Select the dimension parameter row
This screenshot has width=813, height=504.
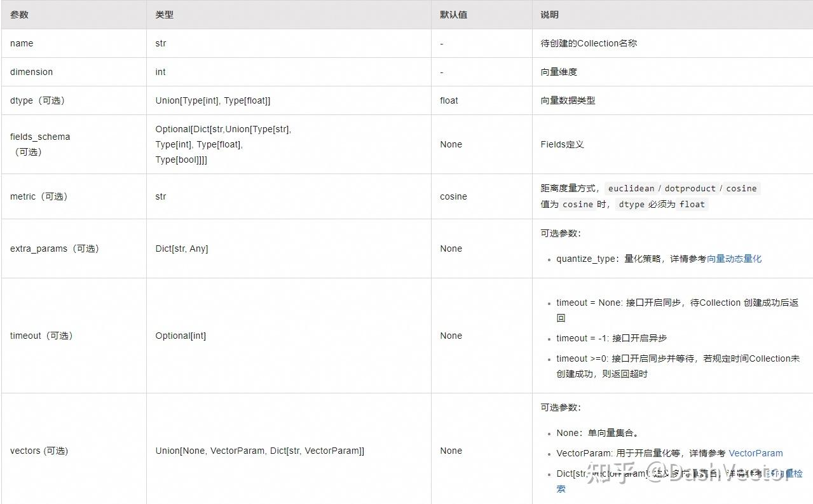[31, 72]
